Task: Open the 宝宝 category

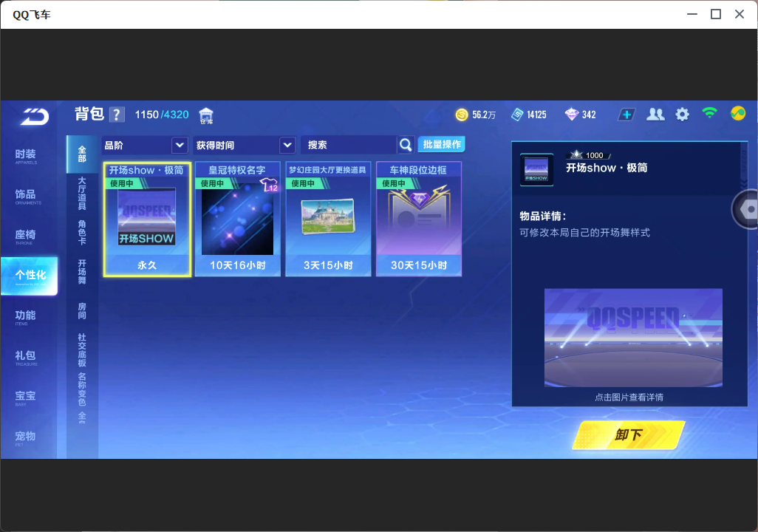Action: pyautogui.click(x=26, y=397)
